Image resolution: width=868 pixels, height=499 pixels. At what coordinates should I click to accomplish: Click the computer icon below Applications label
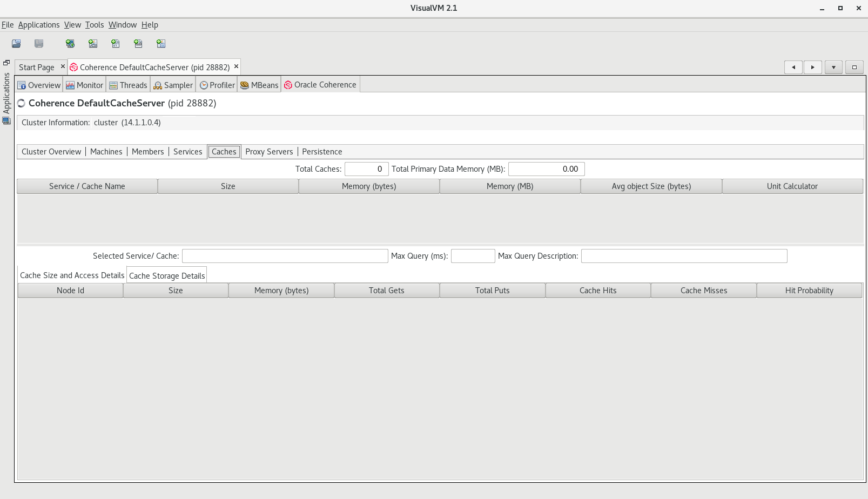click(6, 121)
